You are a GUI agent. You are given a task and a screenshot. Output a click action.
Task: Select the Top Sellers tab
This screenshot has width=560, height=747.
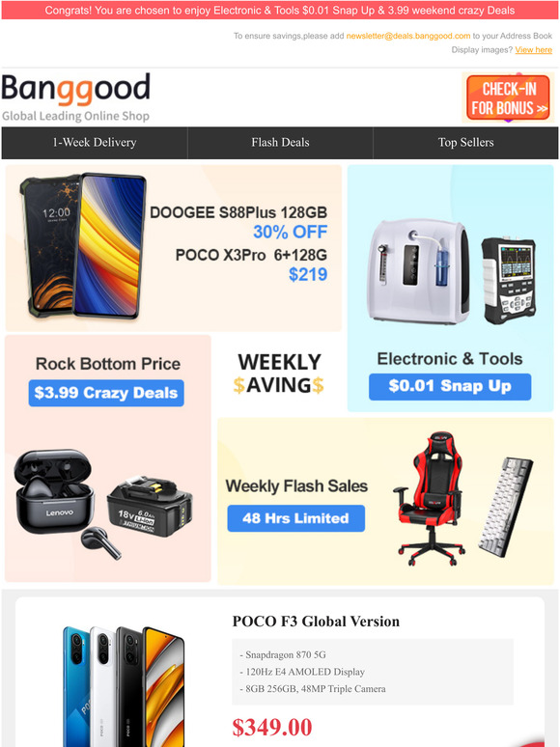pyautogui.click(x=465, y=143)
